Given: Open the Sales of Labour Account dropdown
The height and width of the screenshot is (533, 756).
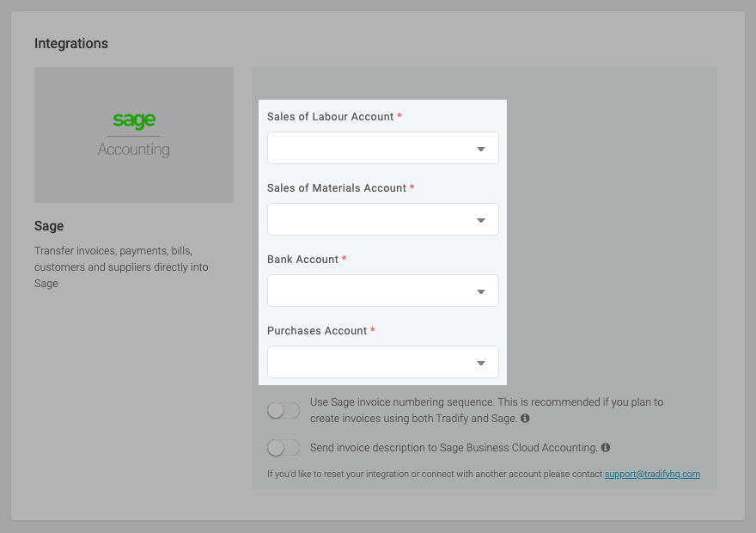Looking at the screenshot, I should pos(382,147).
